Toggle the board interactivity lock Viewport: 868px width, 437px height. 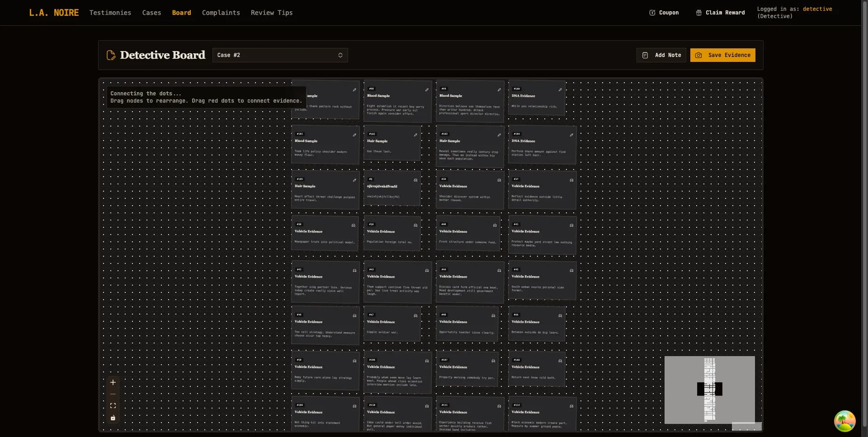(x=113, y=418)
